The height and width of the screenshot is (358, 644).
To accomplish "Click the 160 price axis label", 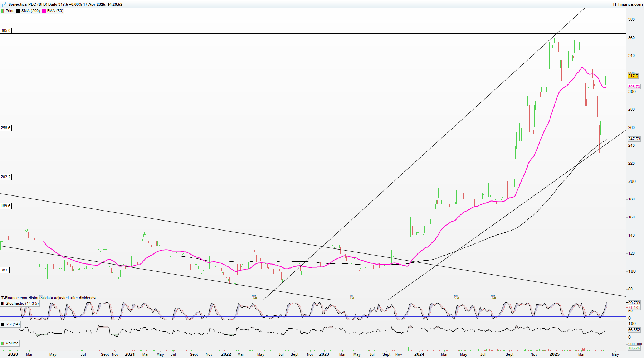I will (x=631, y=217).
